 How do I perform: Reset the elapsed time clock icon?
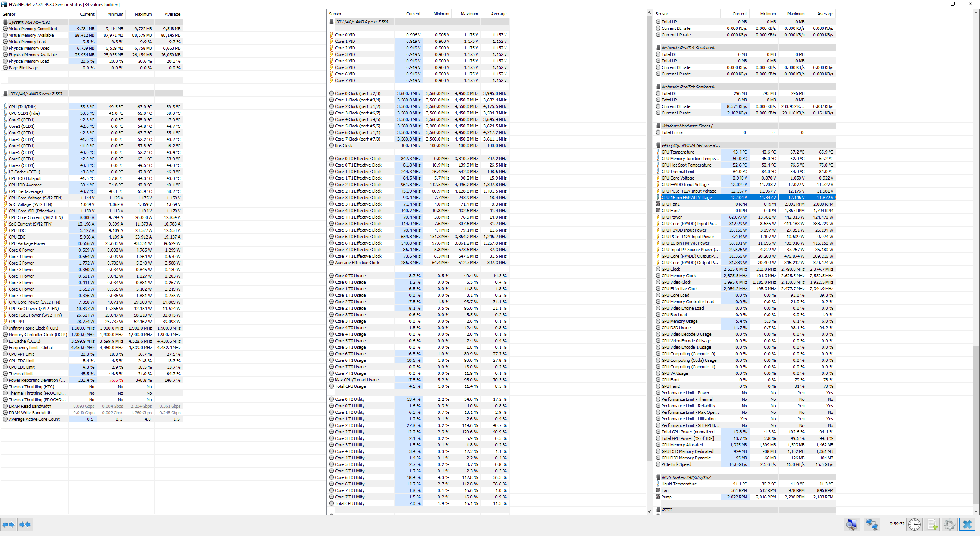coord(914,524)
